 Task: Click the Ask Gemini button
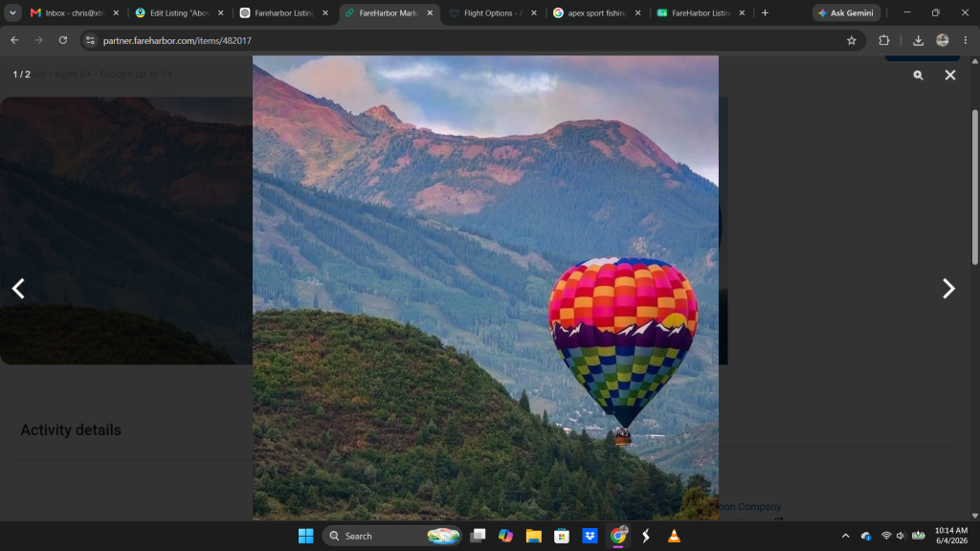click(846, 12)
